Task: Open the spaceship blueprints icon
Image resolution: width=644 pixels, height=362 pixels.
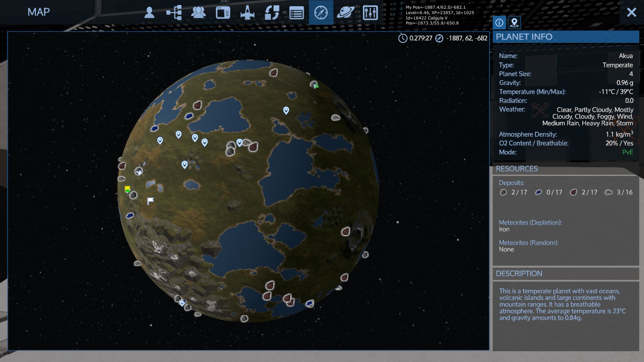Action: [248, 13]
